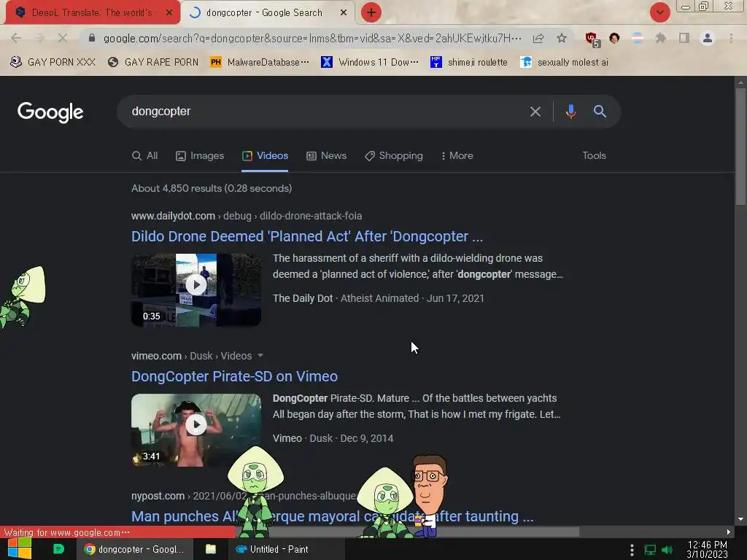
Task: Open DongCopter Pirate-SD on Vimeo link
Action: pyautogui.click(x=234, y=377)
